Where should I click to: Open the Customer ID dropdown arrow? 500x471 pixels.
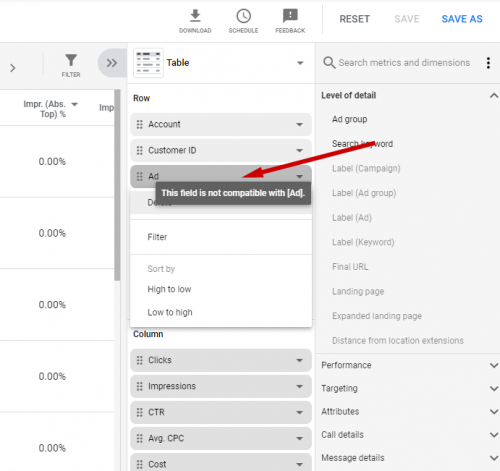point(299,150)
